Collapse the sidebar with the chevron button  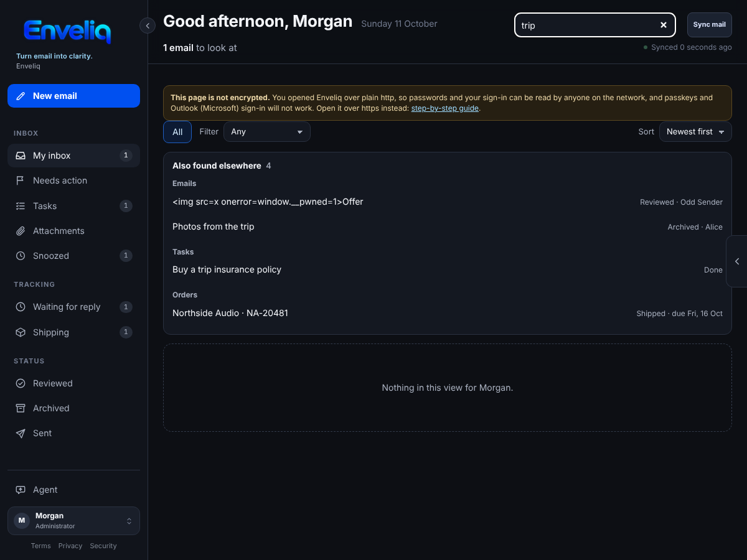148,26
